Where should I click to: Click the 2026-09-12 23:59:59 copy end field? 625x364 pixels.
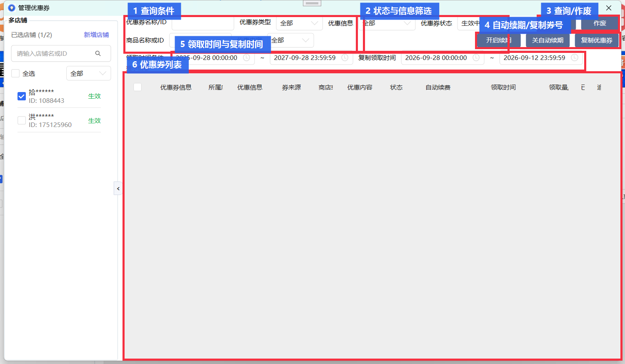[541, 58]
